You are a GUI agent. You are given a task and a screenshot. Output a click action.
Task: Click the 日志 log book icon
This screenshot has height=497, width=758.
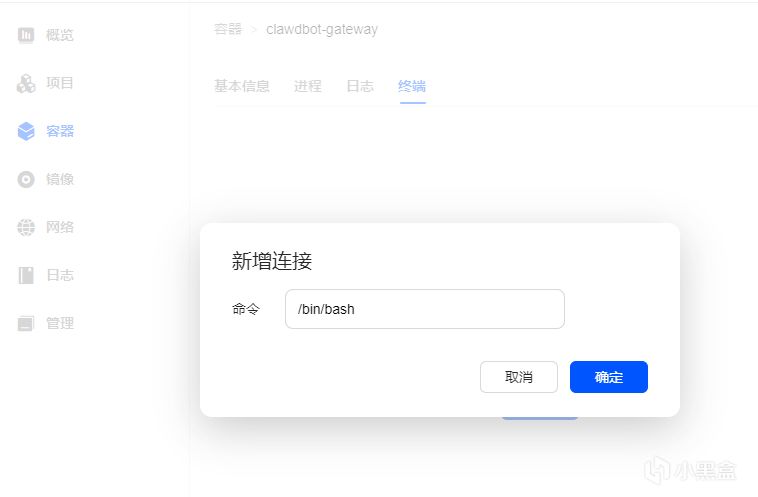pyautogui.click(x=26, y=275)
